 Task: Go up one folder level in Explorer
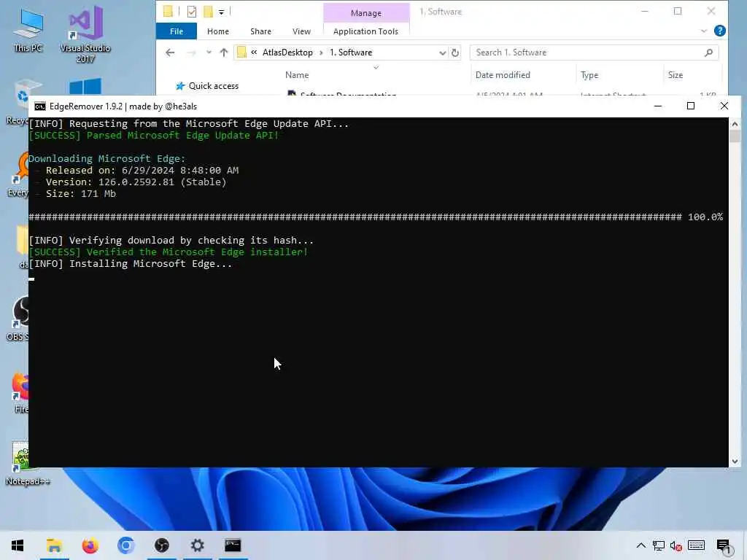[223, 52]
